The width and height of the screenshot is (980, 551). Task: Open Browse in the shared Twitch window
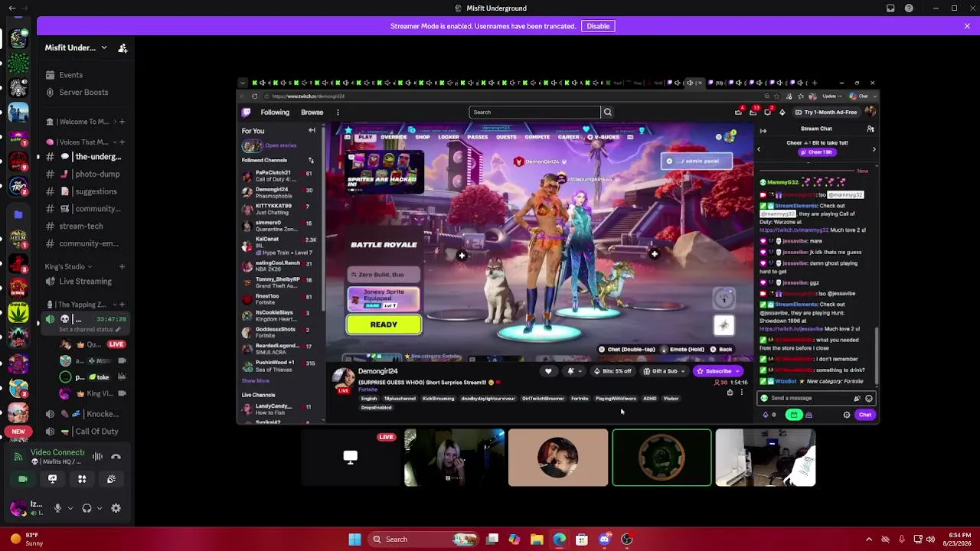(x=312, y=112)
